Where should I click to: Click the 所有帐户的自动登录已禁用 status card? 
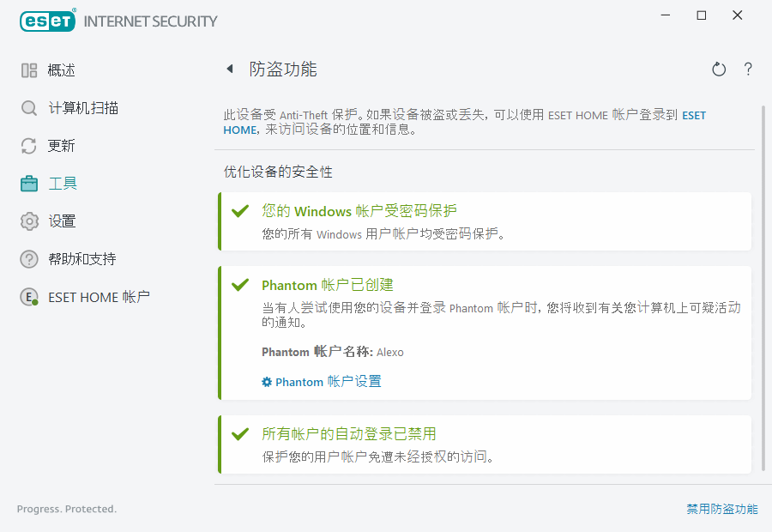pyautogui.click(x=485, y=444)
